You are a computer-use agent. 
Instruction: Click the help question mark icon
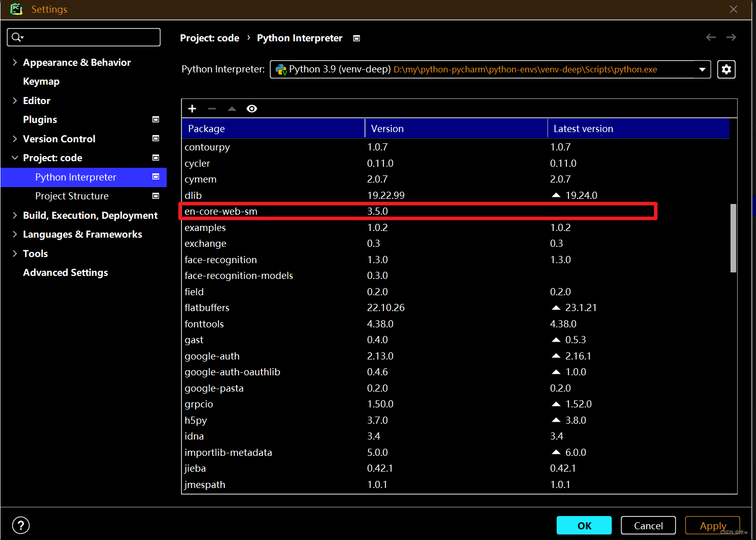(x=20, y=525)
